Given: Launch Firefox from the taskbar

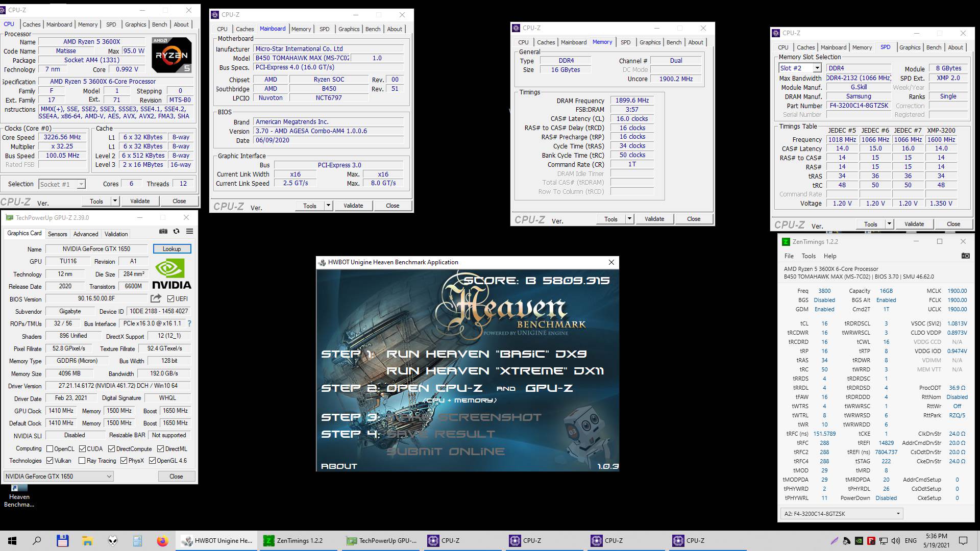Looking at the screenshot, I should (162, 541).
